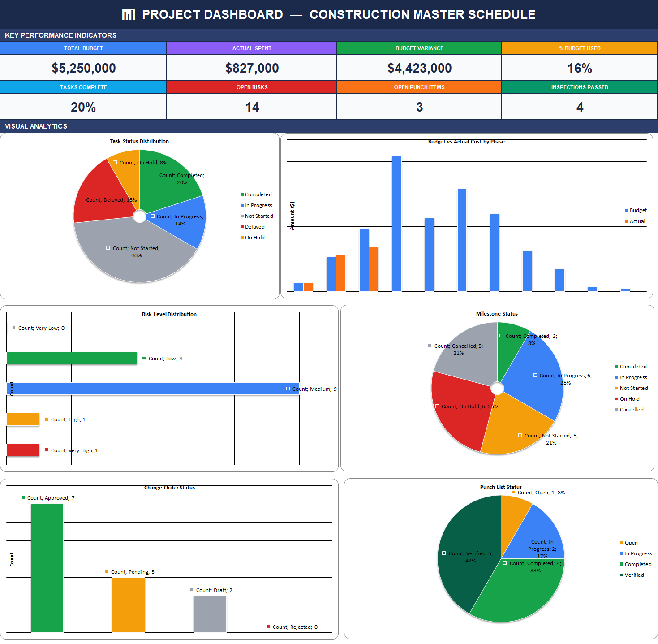Click the Budget legend entry in the cost chart
658x644 pixels.
coord(636,210)
